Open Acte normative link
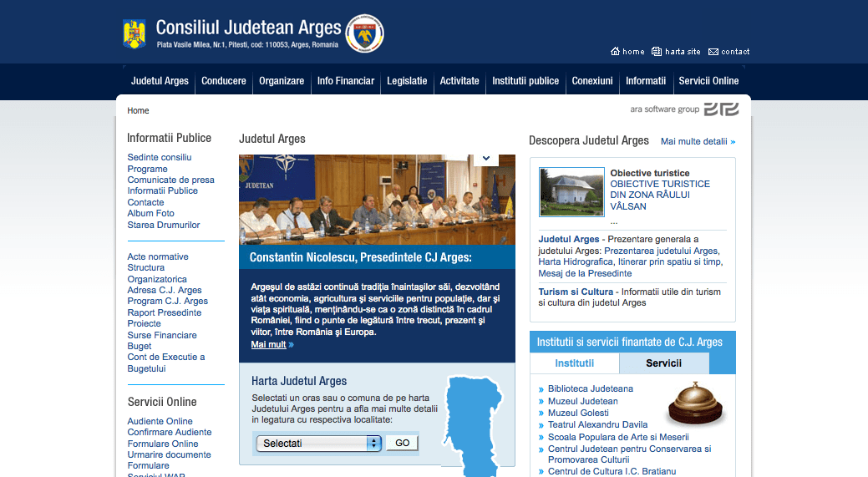The image size is (868, 477). click(x=158, y=256)
